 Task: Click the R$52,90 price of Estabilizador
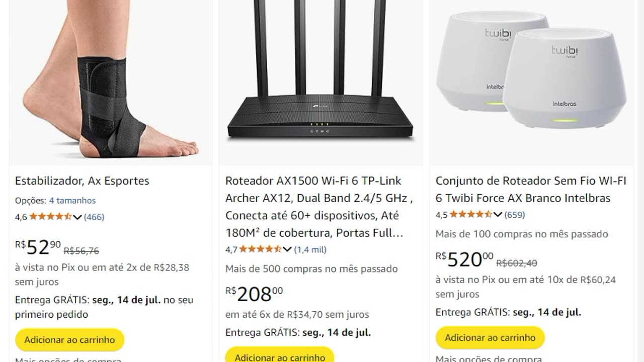(38, 247)
